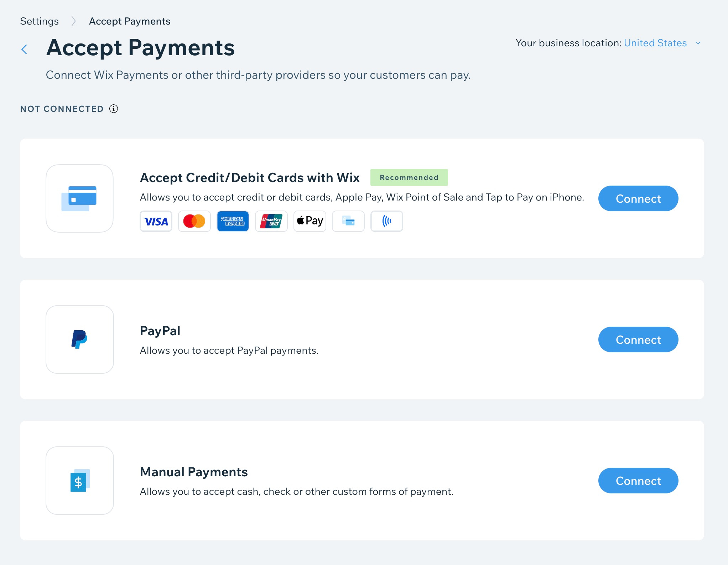Select the Apple Pay icon
This screenshot has width=728, height=565.
tap(310, 221)
